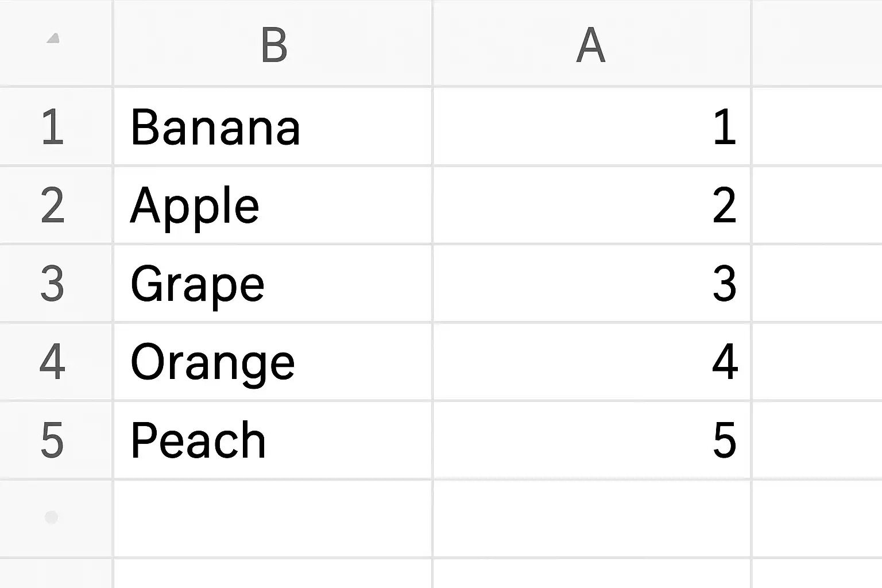Select the cell with number 1
882x588 pixels.
(591, 127)
